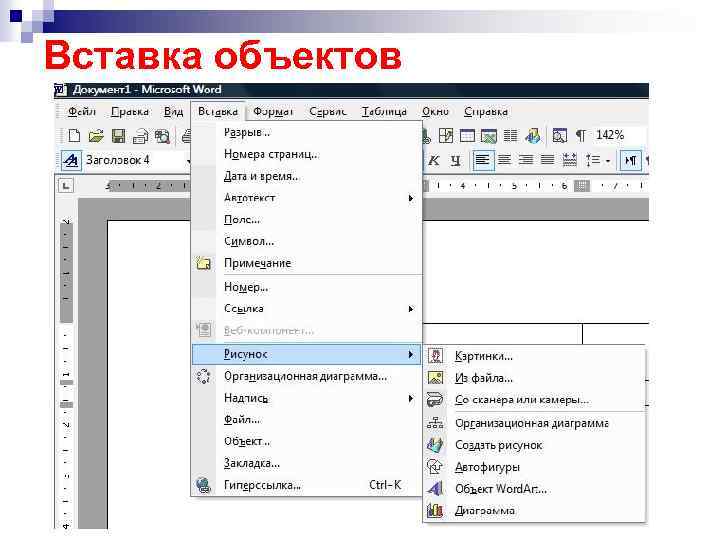Create a new blank document
This screenshot has width=720, height=540.
click(x=74, y=135)
